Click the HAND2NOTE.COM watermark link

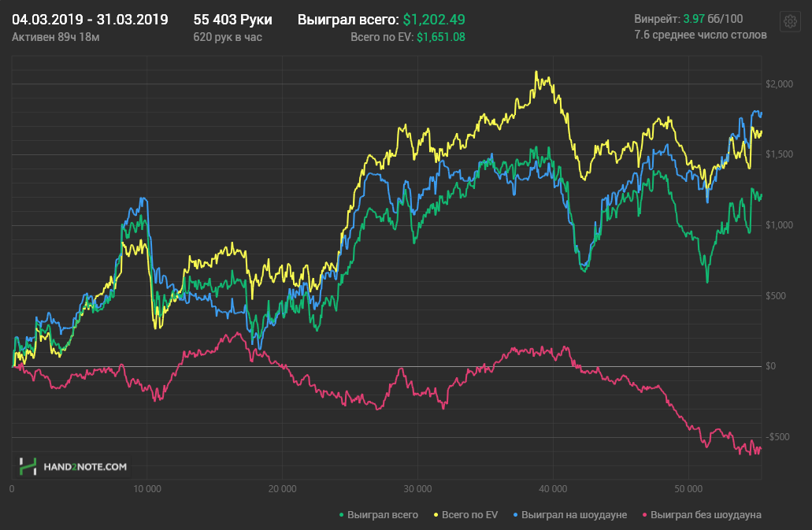pyautogui.click(x=85, y=467)
